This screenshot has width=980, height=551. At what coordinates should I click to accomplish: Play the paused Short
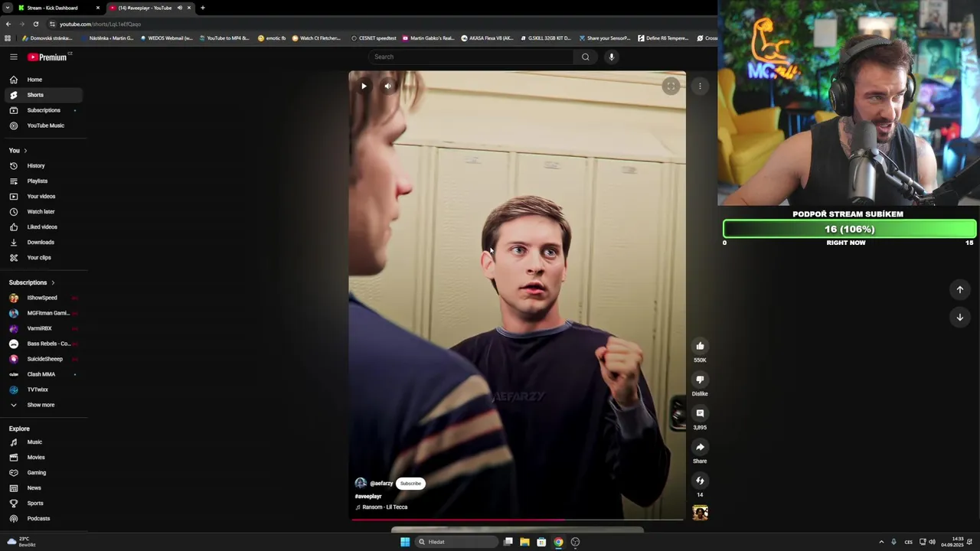[364, 86]
